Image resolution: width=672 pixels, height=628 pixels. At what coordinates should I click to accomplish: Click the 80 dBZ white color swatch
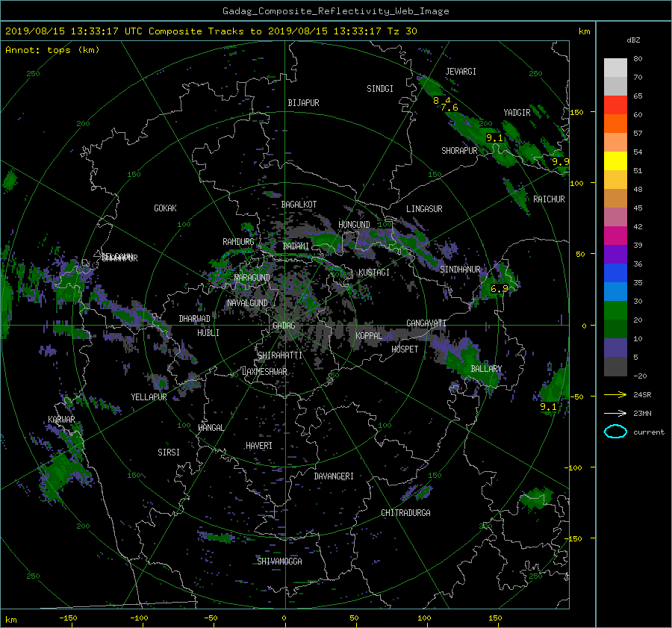click(x=615, y=67)
